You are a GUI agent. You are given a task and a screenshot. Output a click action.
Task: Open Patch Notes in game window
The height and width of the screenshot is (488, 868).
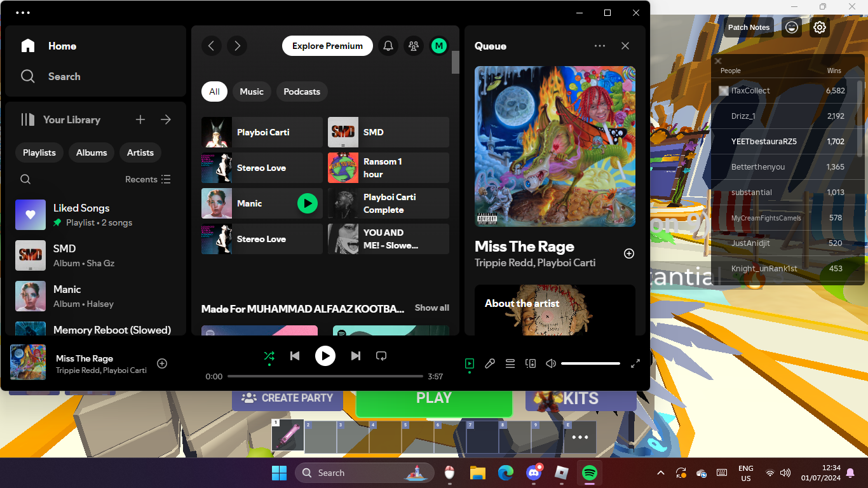(749, 27)
